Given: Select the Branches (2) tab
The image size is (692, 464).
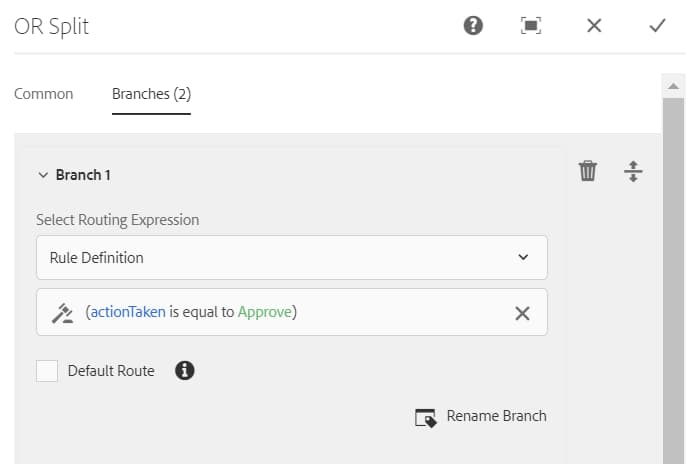Looking at the screenshot, I should click(x=151, y=94).
